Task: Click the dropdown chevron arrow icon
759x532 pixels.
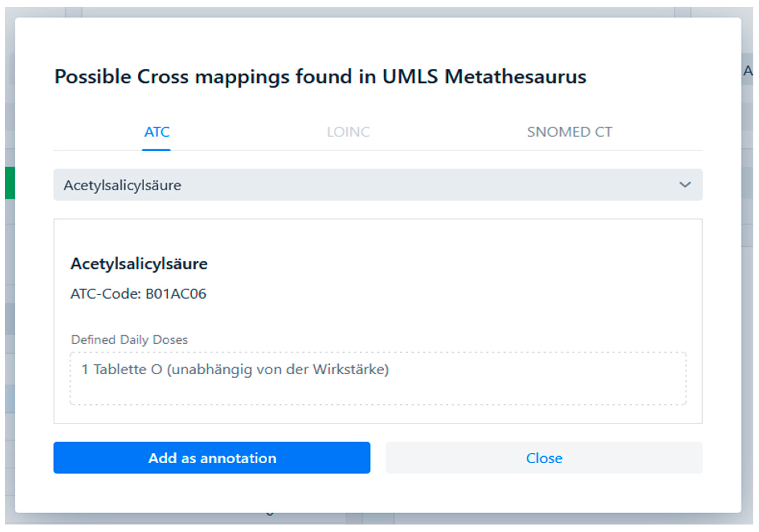Action: [685, 185]
